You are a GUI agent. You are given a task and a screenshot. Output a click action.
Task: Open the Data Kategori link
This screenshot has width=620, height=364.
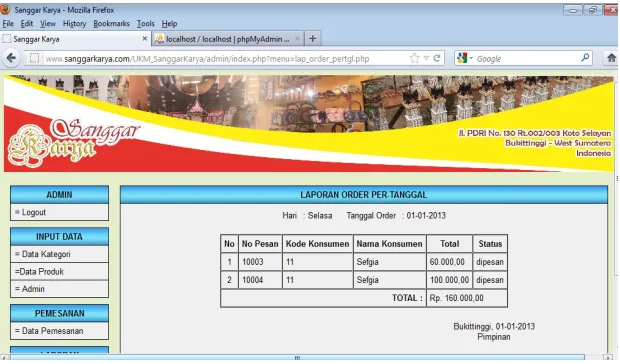(46, 254)
